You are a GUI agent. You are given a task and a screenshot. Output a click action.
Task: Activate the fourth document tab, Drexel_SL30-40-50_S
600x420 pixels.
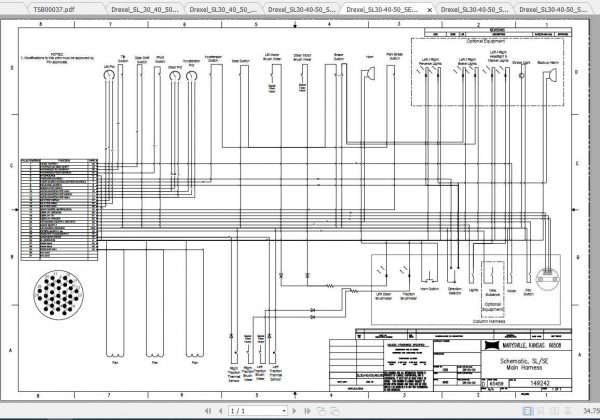pos(302,9)
